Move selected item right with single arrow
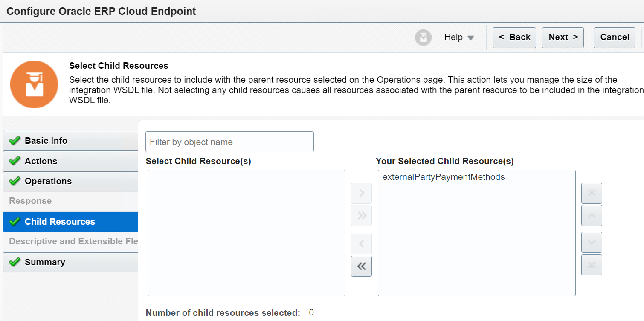Viewport: 644px width, 321px height. click(361, 194)
